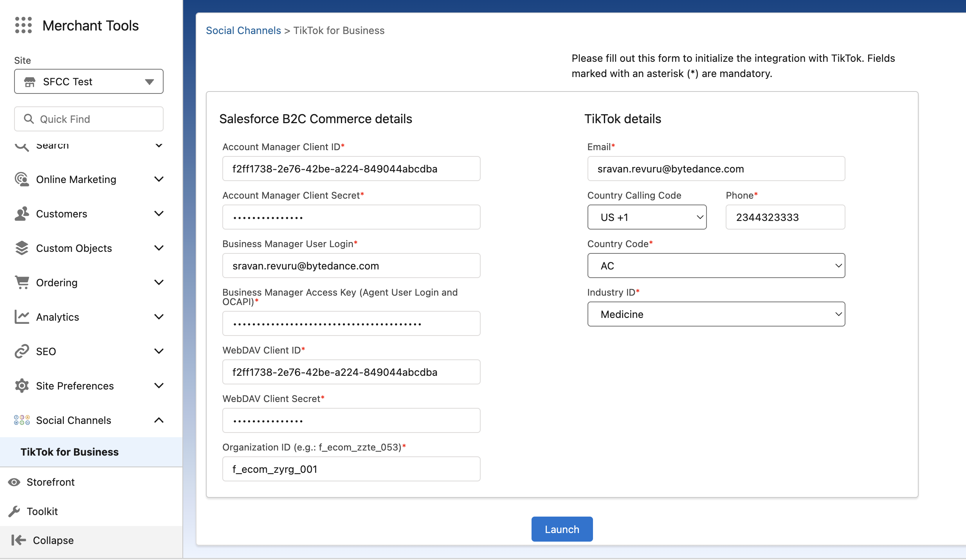Click the Site Preferences gear icon
Viewport: 966px width, 560px height.
pyautogui.click(x=22, y=386)
